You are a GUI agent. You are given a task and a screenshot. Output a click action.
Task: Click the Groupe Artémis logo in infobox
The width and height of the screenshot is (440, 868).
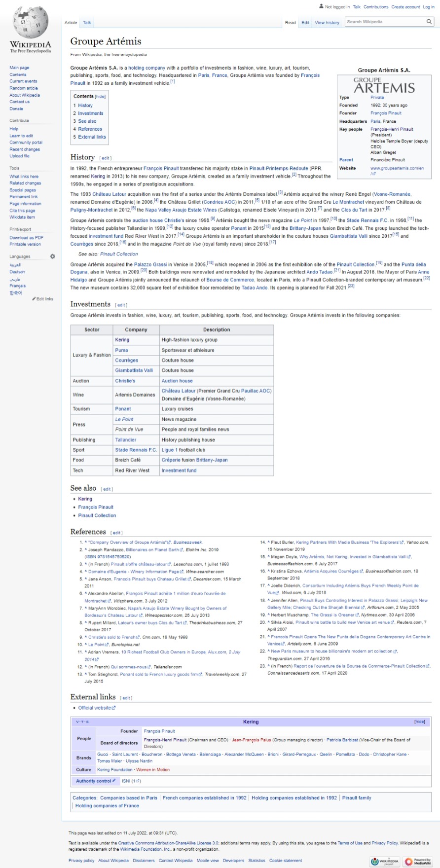384,85
